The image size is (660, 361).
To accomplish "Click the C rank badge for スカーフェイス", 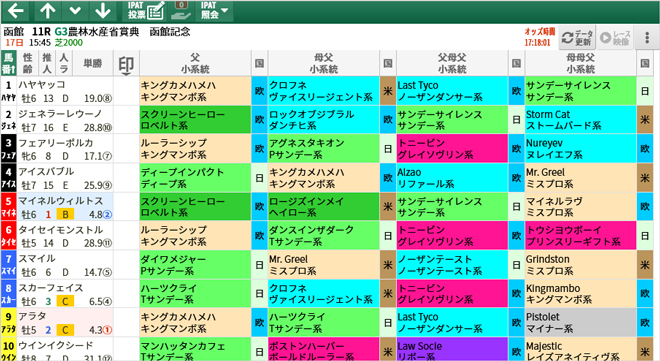I will tap(65, 301).
